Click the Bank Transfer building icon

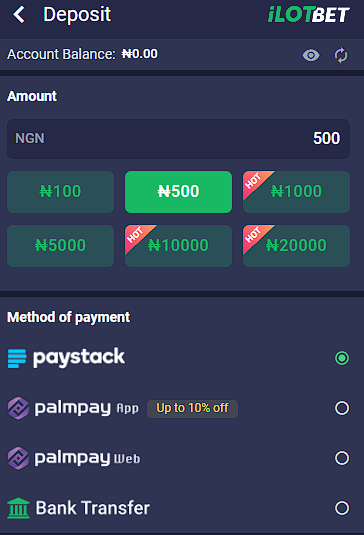(x=18, y=508)
